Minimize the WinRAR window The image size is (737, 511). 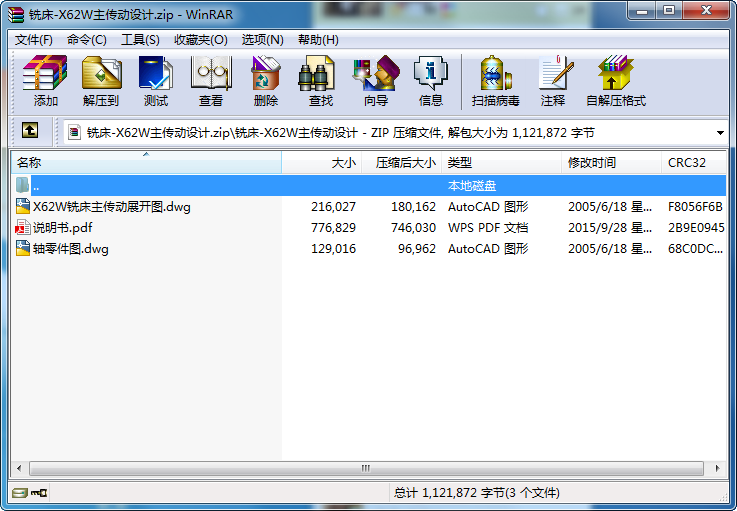pos(642,11)
